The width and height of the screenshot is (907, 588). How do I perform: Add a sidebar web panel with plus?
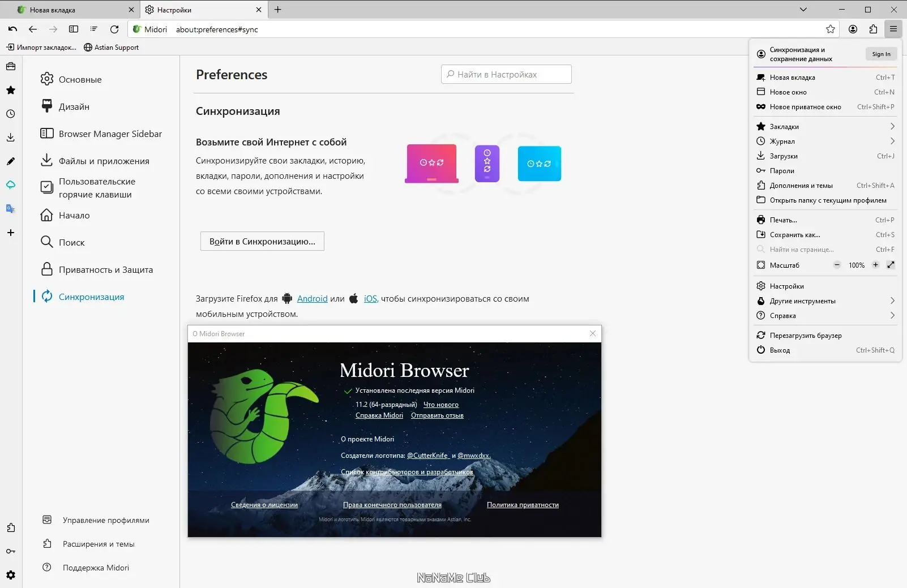click(x=11, y=233)
